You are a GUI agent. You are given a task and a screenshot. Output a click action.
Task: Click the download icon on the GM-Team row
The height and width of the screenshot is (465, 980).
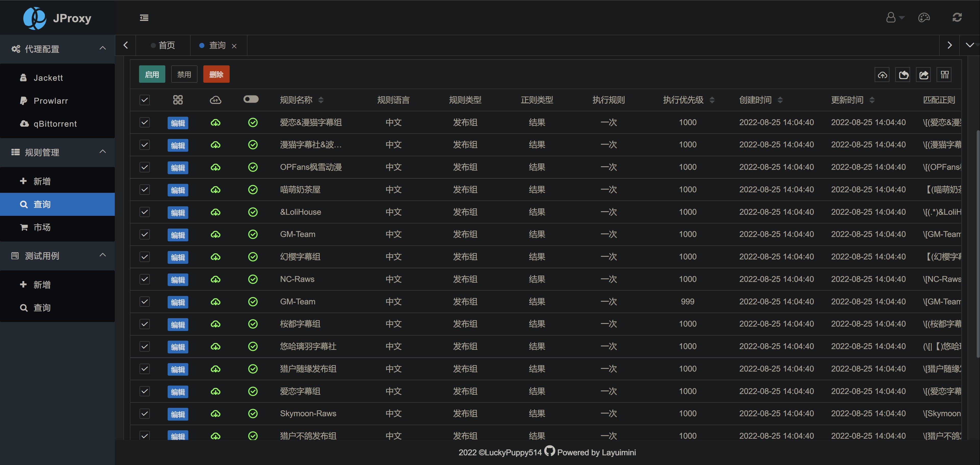point(216,235)
